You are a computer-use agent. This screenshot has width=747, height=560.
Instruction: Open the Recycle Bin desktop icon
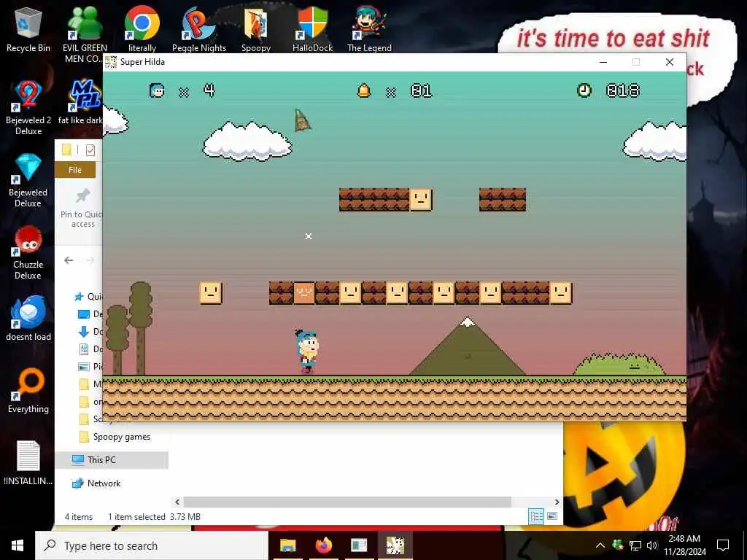(x=28, y=29)
